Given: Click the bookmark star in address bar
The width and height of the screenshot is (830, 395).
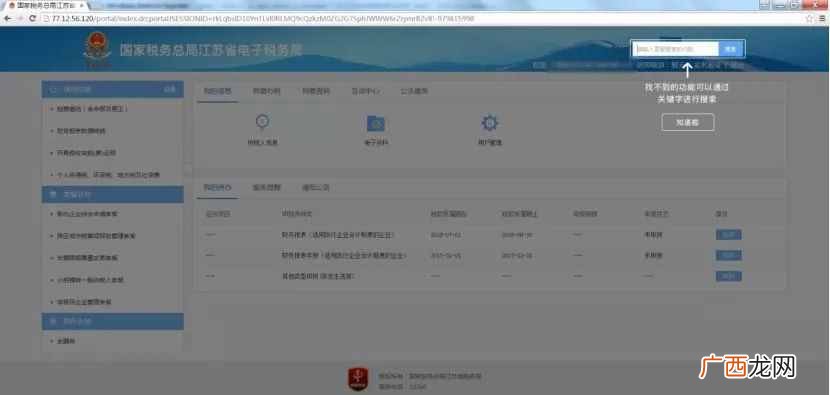Looking at the screenshot, I should [x=809, y=19].
